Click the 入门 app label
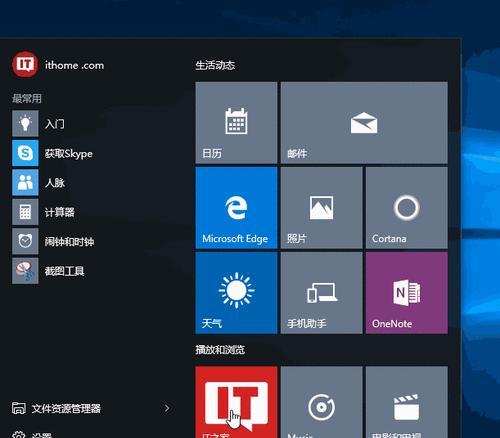This screenshot has height=438, width=500. pyautogui.click(x=55, y=124)
